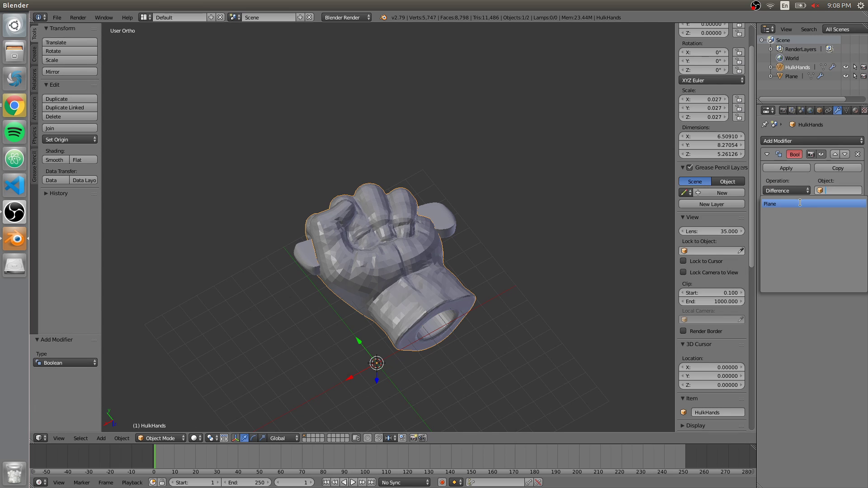This screenshot has height=488, width=868.
Task: Open the Add Modifier dropdown in properties
Action: pos(812,141)
